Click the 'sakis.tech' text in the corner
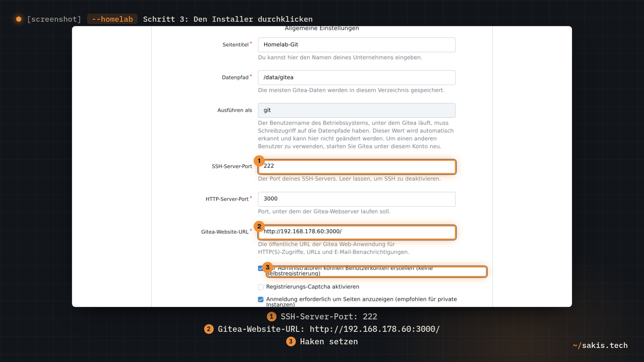Screen dimensions: 644x362 point(605,346)
